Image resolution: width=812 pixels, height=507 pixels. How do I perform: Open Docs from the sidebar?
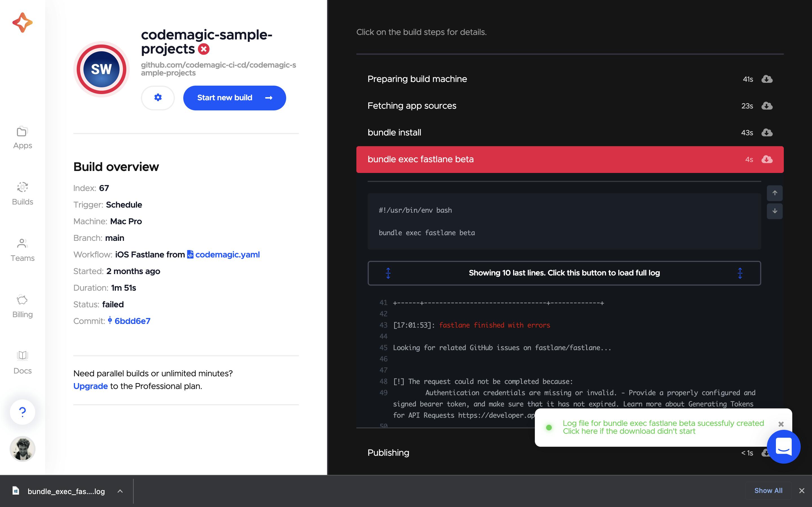pyautogui.click(x=23, y=363)
